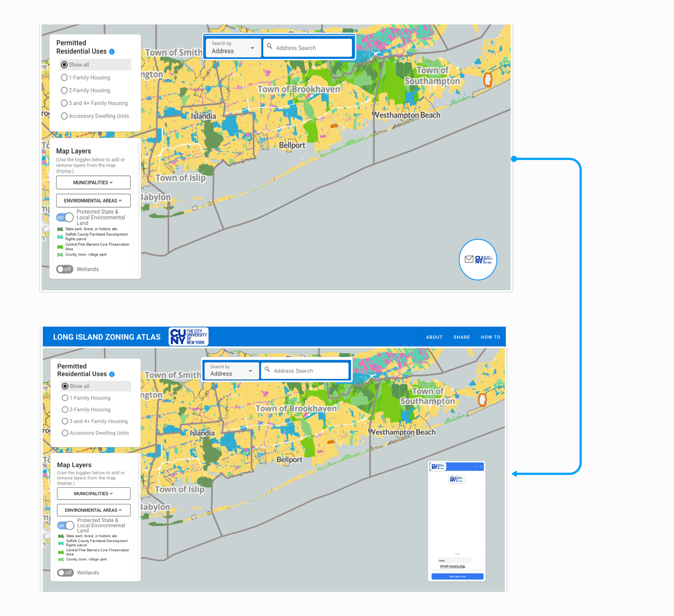Click the HOW TO header link

[x=490, y=337]
